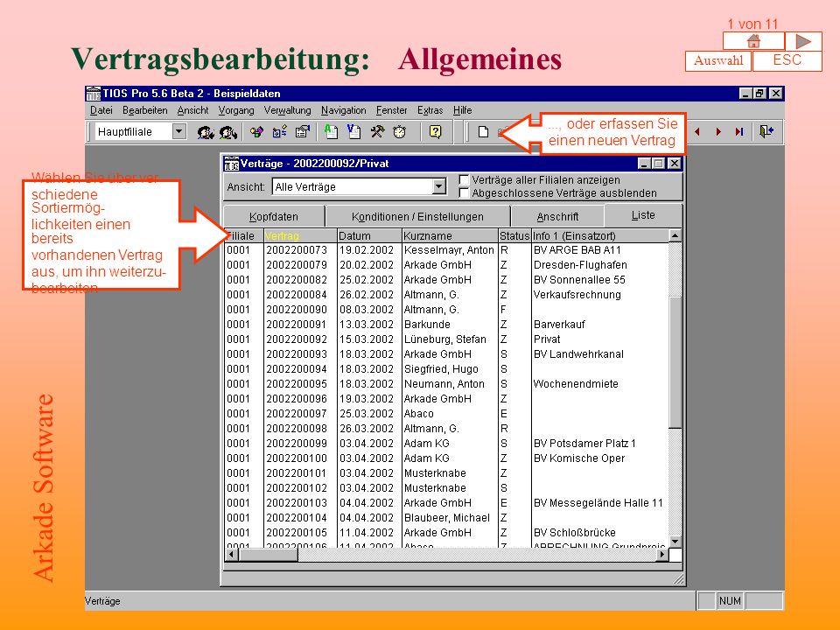This screenshot has width=840, height=630.
Task: Click the TIOS icon in Verträge window title
Action: (x=231, y=164)
